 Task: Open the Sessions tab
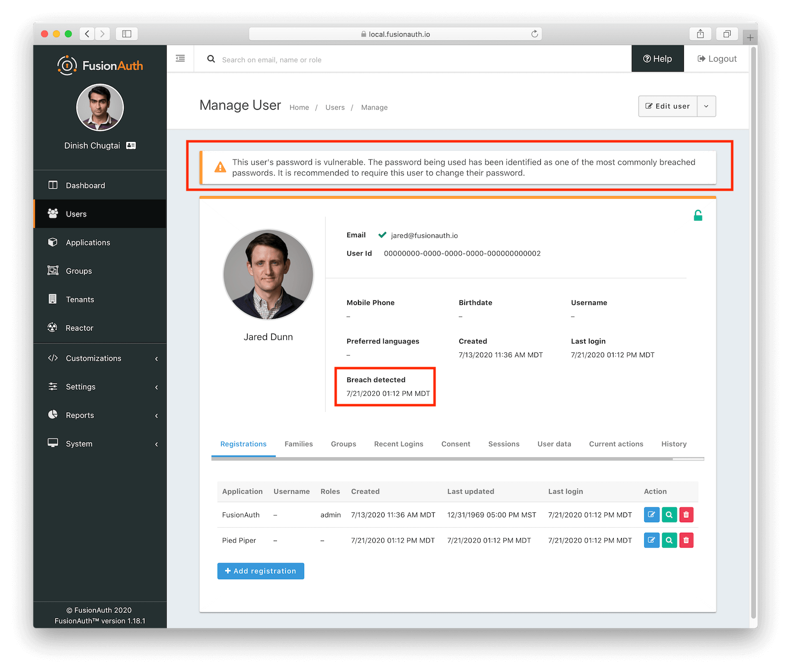(x=504, y=444)
